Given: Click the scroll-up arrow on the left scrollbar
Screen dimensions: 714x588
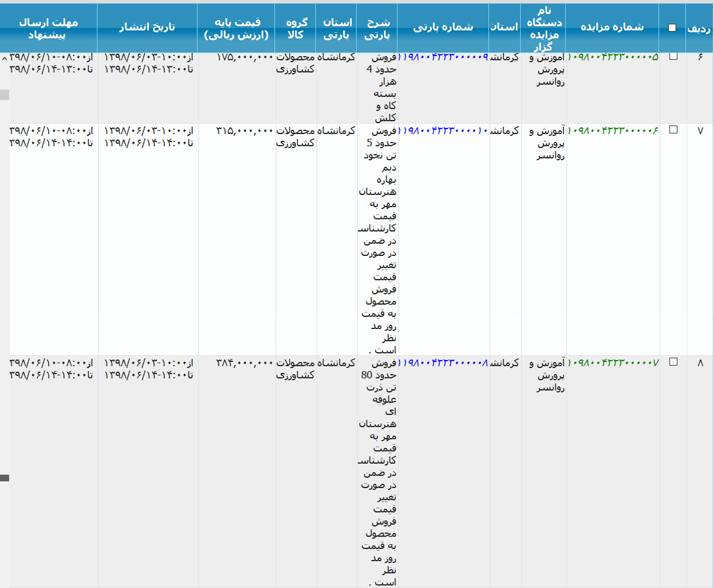Looking at the screenshot, I should pos(4,58).
